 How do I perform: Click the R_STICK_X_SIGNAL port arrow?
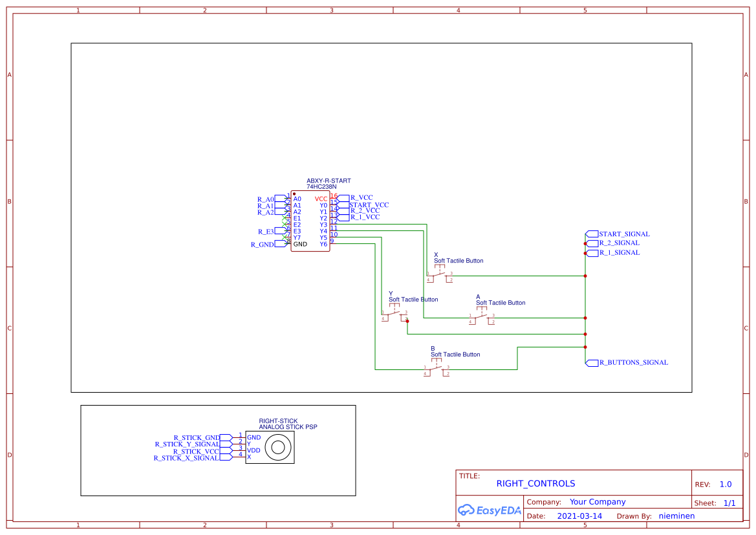[x=226, y=458]
